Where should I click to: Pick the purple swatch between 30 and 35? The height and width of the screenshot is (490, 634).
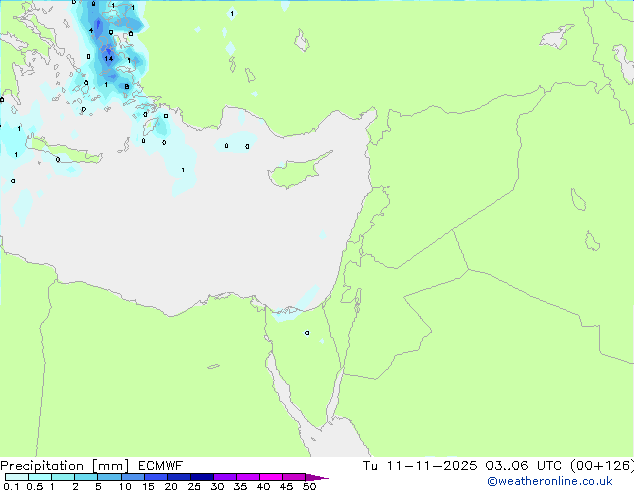(x=224, y=477)
